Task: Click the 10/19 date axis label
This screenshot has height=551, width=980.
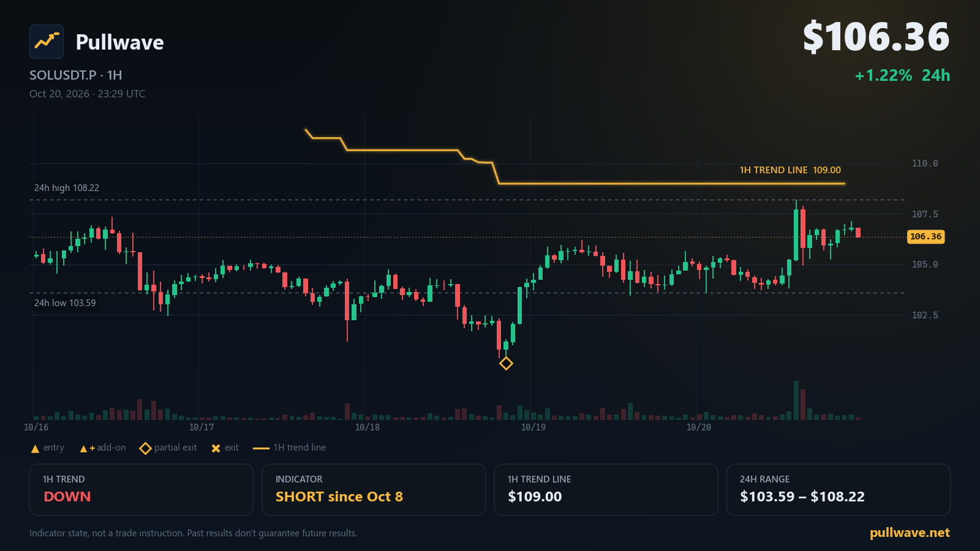Action: click(533, 427)
